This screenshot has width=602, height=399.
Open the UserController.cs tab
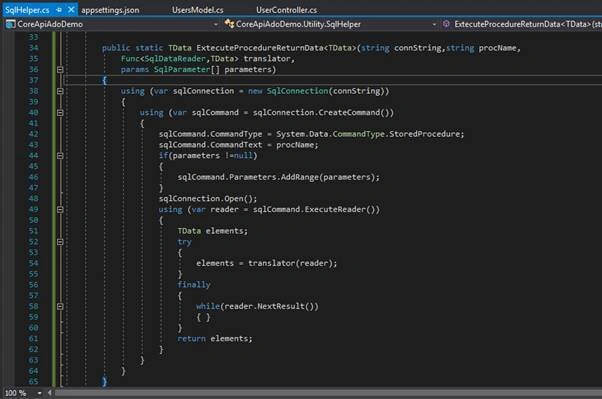[x=286, y=10]
